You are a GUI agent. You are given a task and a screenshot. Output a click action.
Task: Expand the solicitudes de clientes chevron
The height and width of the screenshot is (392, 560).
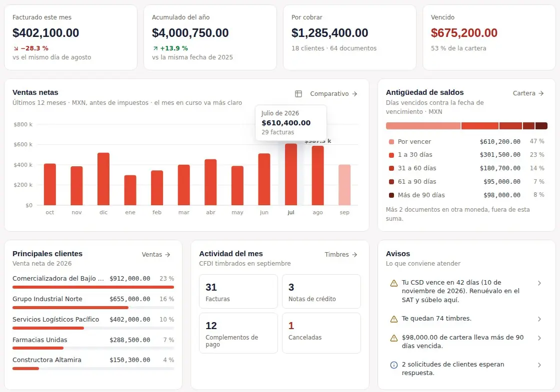[539, 365]
